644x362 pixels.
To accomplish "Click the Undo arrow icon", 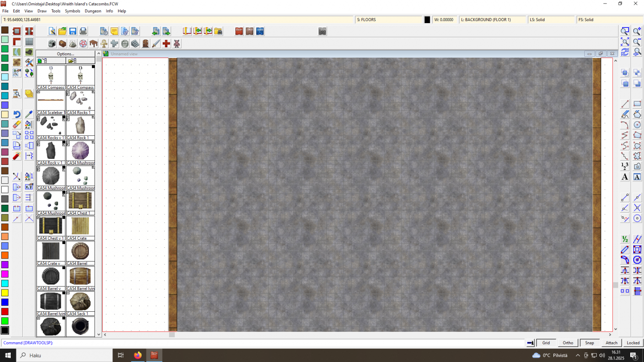I will click(17, 115).
